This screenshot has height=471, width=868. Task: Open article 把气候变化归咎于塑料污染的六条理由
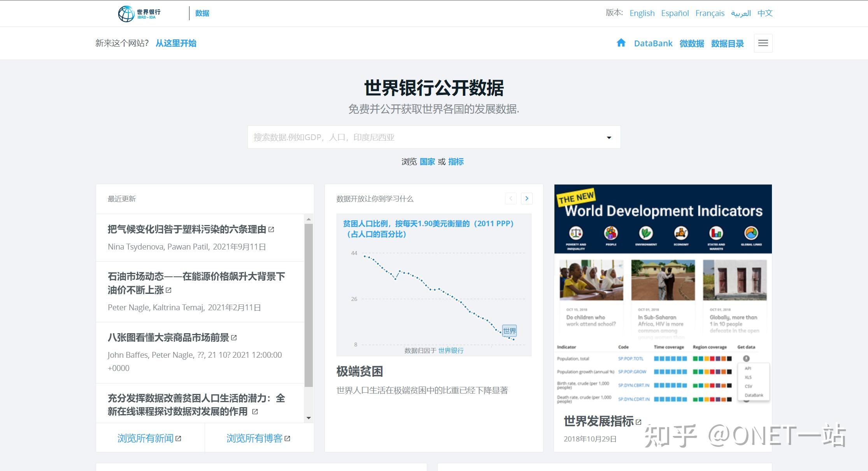tap(187, 229)
